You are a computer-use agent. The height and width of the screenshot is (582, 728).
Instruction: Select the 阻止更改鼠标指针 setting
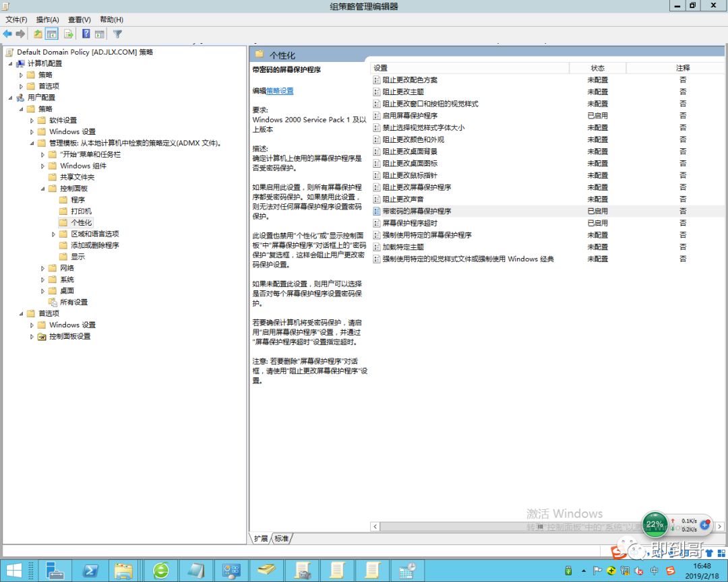(410, 175)
